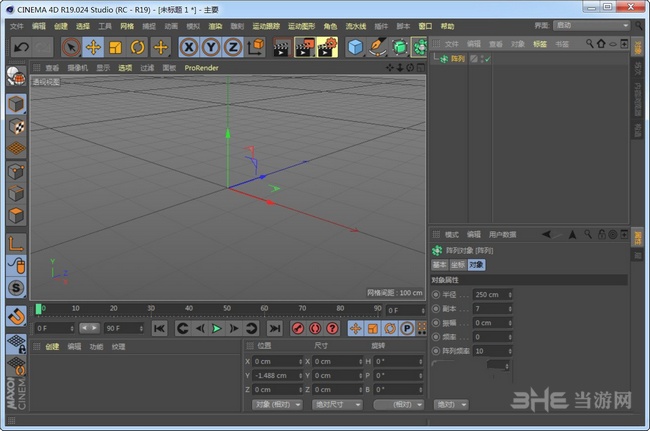Open the (相对) rotation dropdown

coord(399,404)
